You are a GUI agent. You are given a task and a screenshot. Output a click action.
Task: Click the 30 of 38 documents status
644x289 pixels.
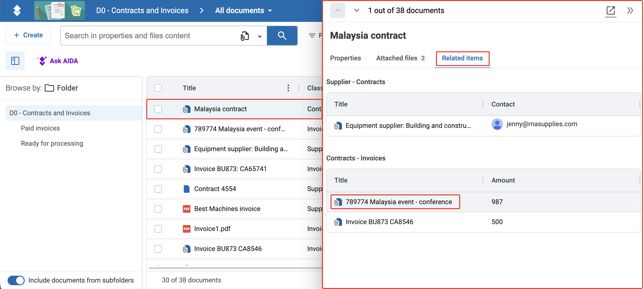point(191,280)
